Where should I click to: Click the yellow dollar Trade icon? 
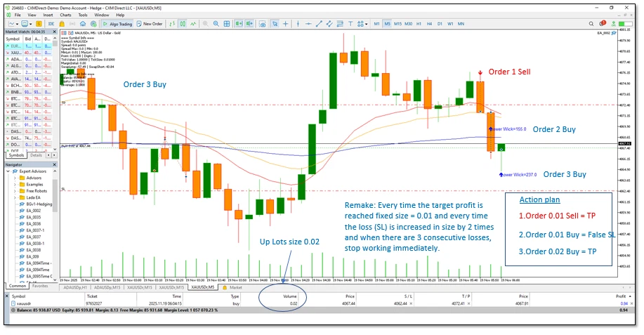[x=39, y=24]
